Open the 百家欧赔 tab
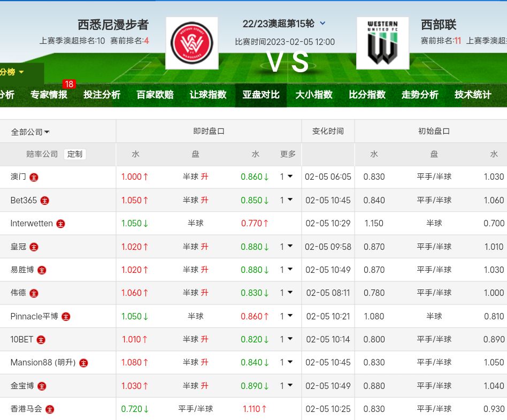 (155, 95)
